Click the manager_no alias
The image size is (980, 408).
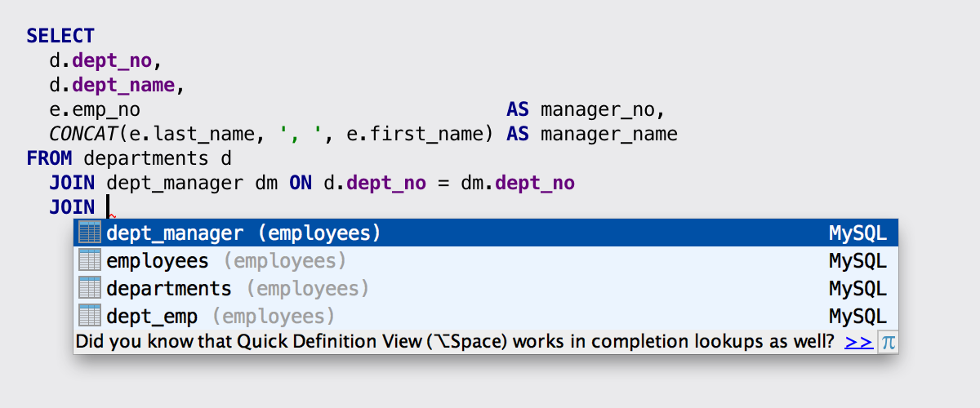coord(598,109)
